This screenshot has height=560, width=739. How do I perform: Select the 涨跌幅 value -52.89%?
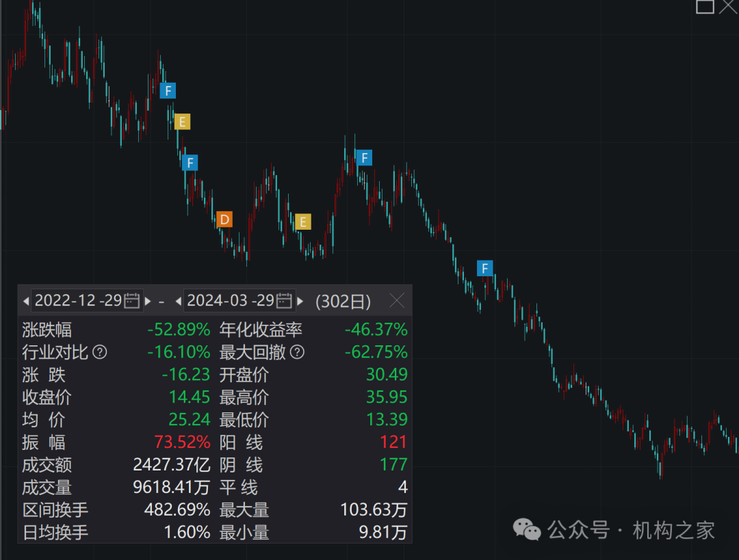179,329
